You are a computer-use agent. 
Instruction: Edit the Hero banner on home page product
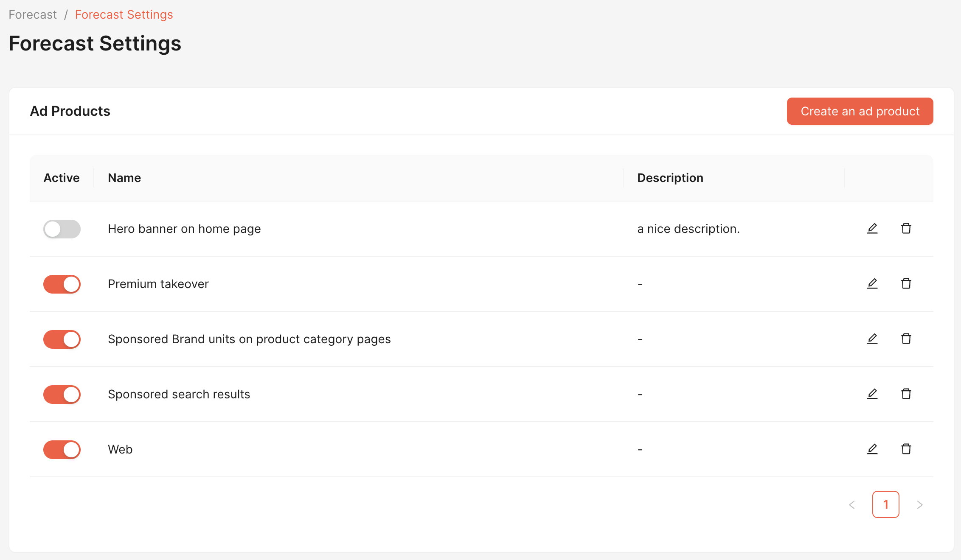point(872,229)
